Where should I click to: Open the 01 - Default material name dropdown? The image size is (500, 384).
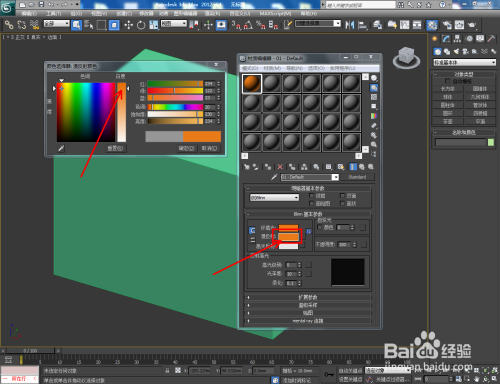pyautogui.click(x=310, y=177)
